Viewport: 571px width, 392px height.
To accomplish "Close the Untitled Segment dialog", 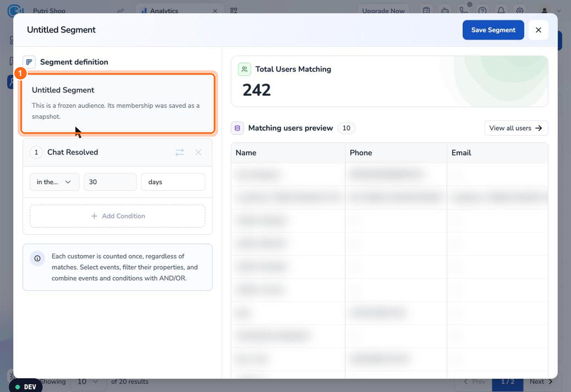I will [x=538, y=30].
